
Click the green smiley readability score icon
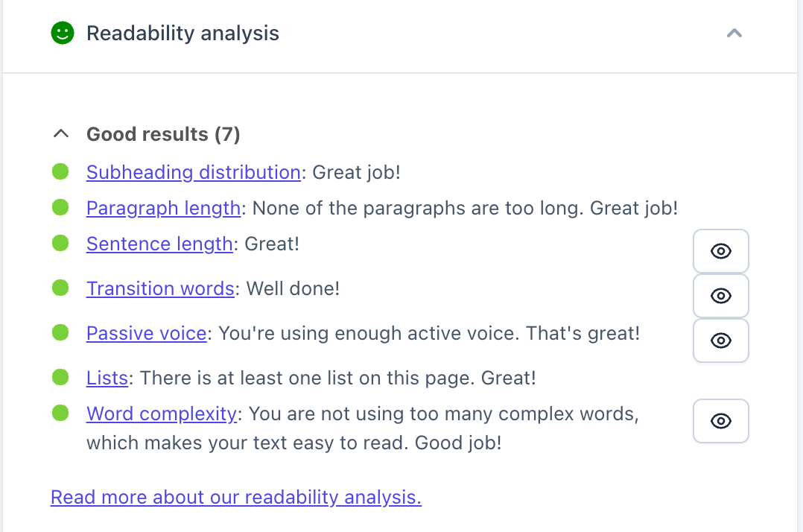(x=63, y=34)
